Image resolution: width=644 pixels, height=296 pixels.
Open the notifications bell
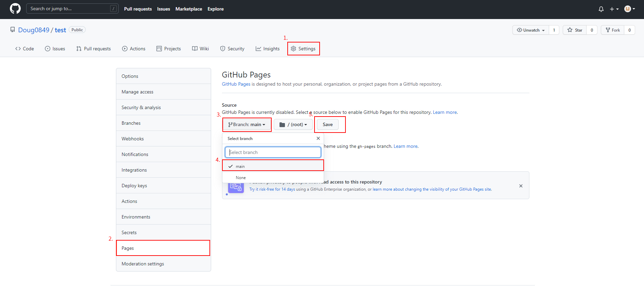click(601, 9)
